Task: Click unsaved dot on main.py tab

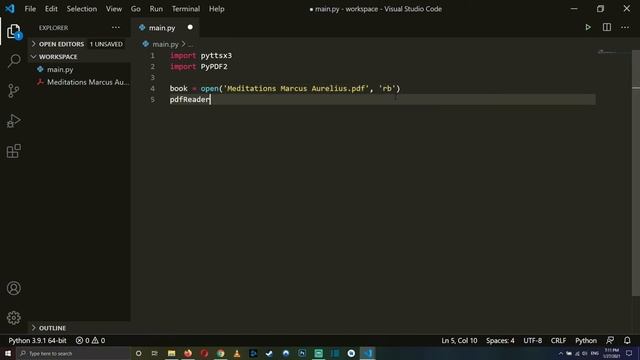Action: pyautogui.click(x=190, y=27)
